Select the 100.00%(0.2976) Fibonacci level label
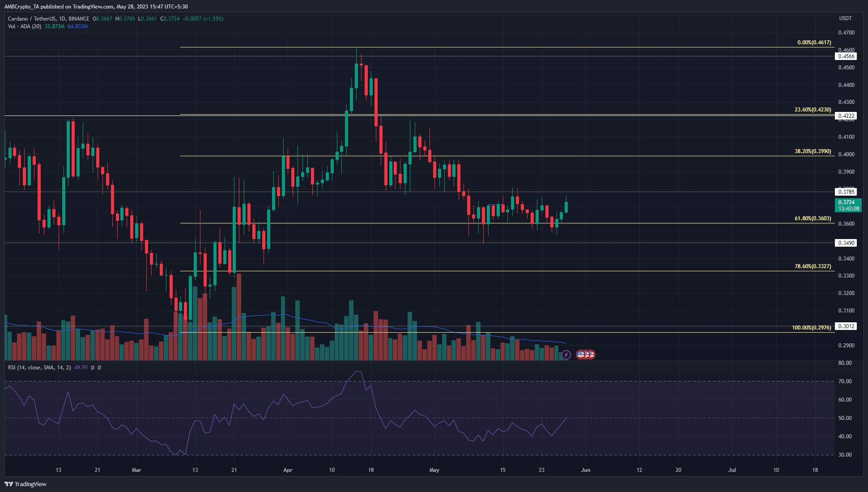 tap(812, 328)
